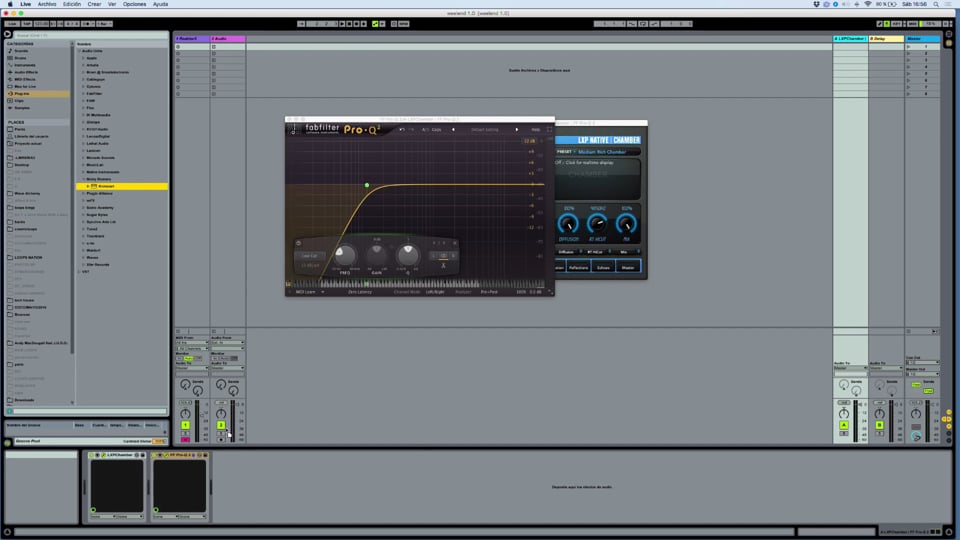
Task: Click the Low Cut shape button
Action: (310, 256)
